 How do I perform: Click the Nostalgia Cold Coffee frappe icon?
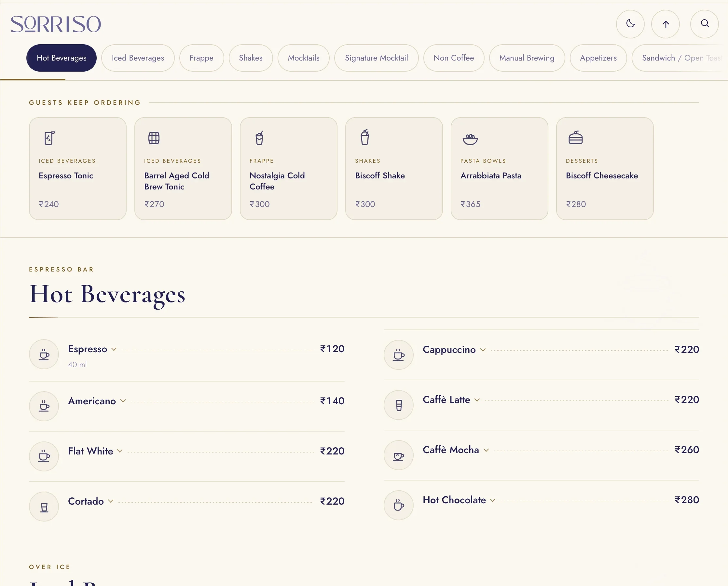click(x=259, y=138)
